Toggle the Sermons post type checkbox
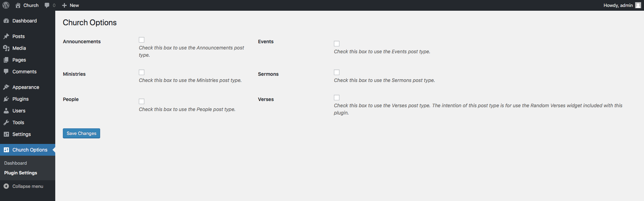 pos(337,72)
